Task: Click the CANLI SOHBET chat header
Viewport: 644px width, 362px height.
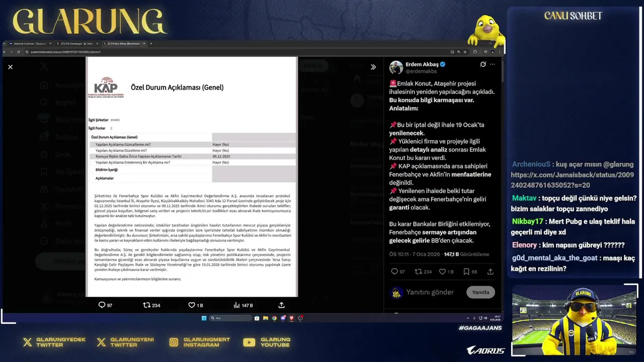Action: coord(573,16)
